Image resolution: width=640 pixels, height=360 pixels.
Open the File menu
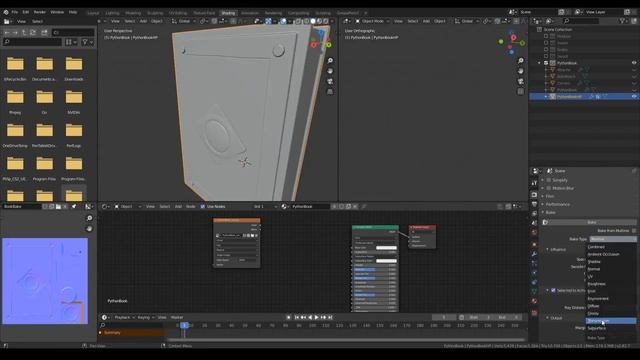(15, 12)
